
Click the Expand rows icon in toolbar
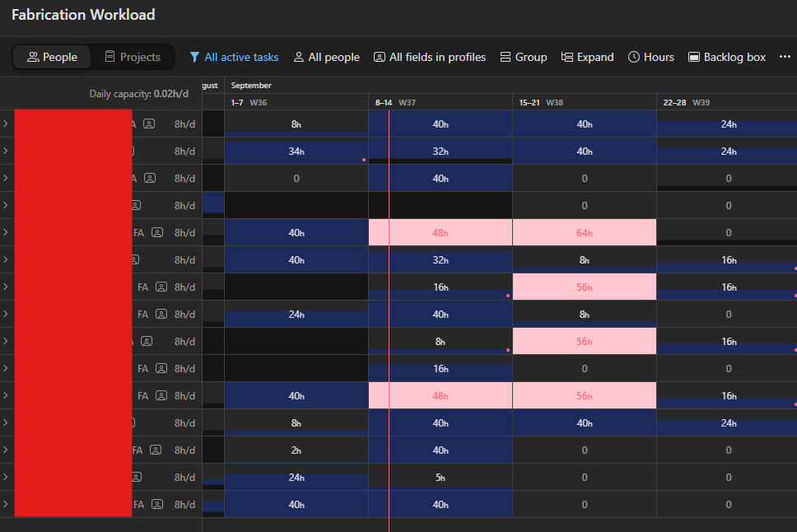[567, 58]
